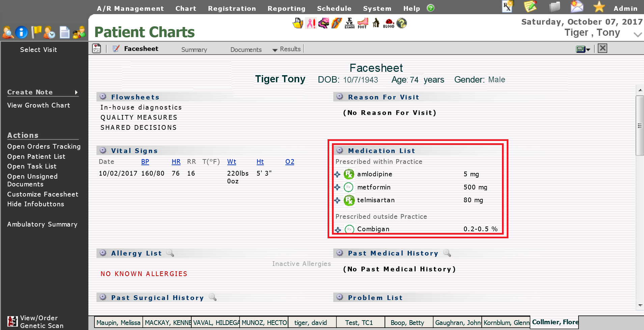Click the vertical scrollbar on the facesheet
The width and height of the screenshot is (644, 330).
click(x=640, y=126)
